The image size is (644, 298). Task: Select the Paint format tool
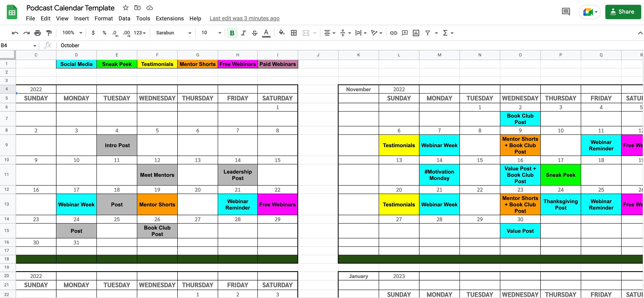(49, 33)
